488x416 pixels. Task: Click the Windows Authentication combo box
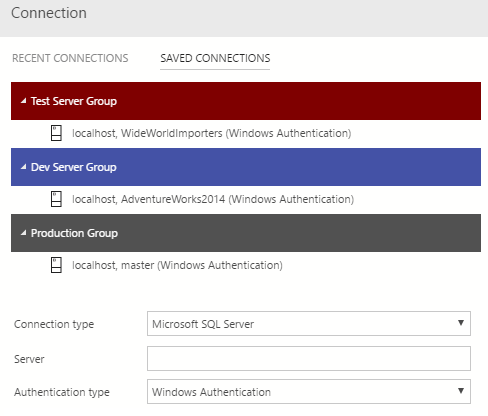(x=309, y=391)
